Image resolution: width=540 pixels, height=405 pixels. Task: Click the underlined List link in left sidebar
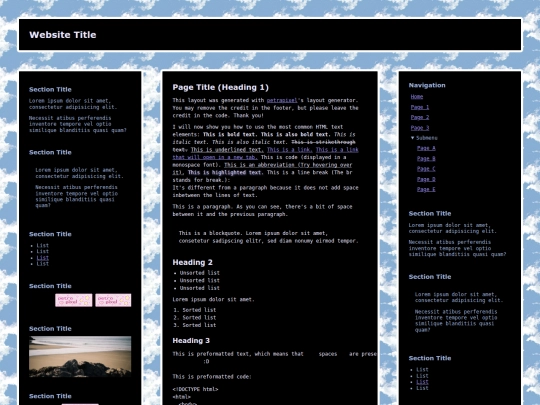[43, 258]
